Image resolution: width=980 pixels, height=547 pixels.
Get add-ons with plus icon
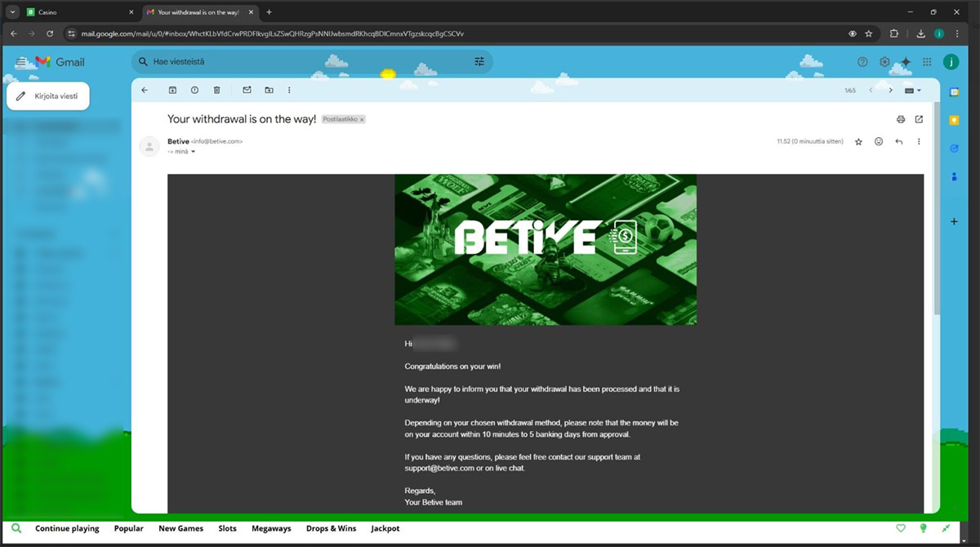click(954, 221)
